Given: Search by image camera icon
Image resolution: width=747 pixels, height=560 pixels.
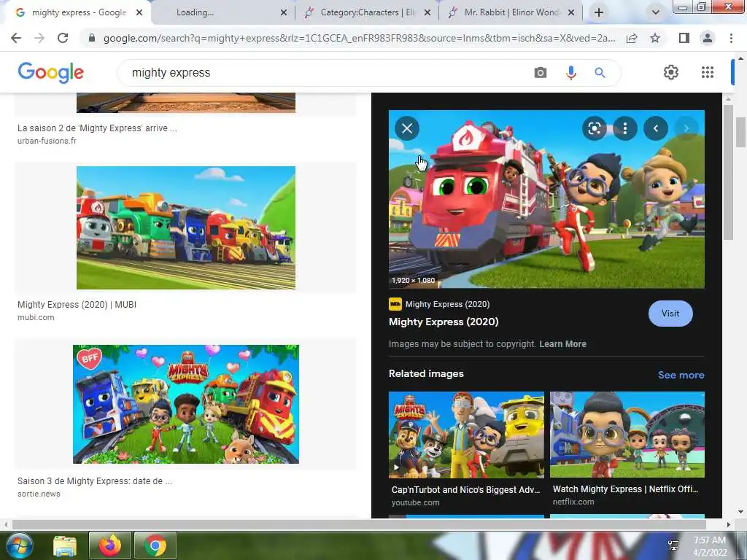Looking at the screenshot, I should click(541, 73).
